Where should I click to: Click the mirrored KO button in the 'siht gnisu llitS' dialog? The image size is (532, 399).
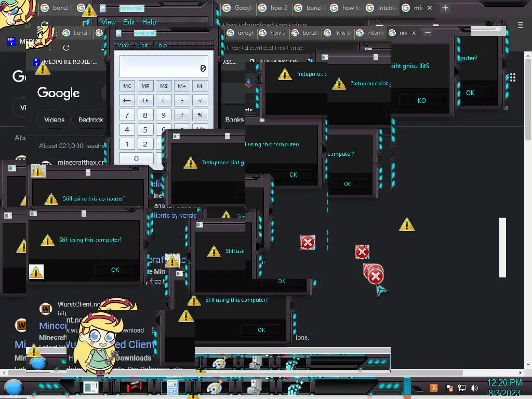tap(421, 100)
